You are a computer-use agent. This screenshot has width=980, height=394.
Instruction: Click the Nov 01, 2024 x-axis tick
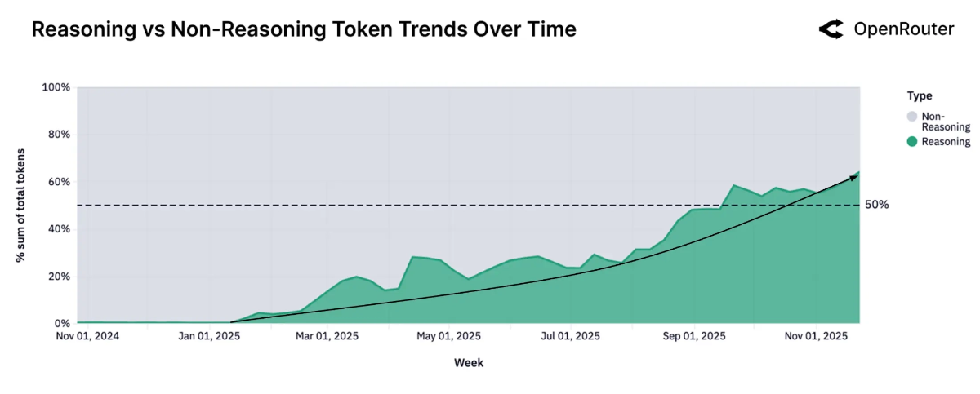[87, 336]
